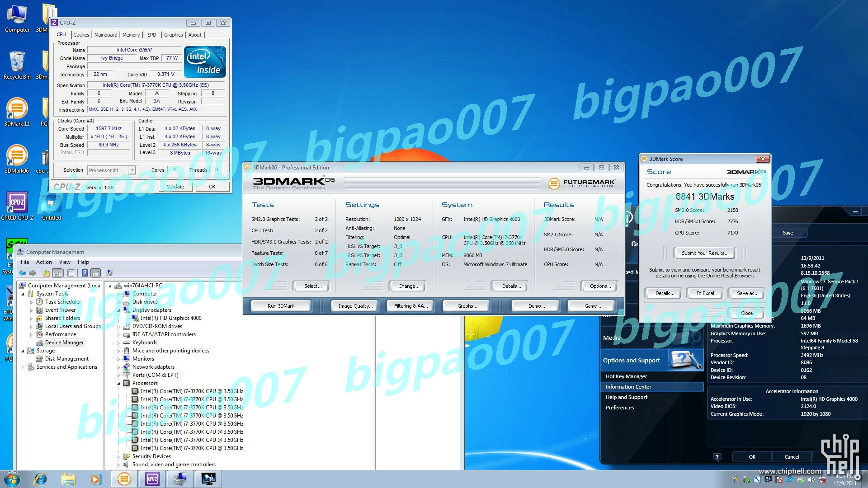Click Details in 3DMark Score window
The height and width of the screenshot is (488, 868).
[664, 292]
